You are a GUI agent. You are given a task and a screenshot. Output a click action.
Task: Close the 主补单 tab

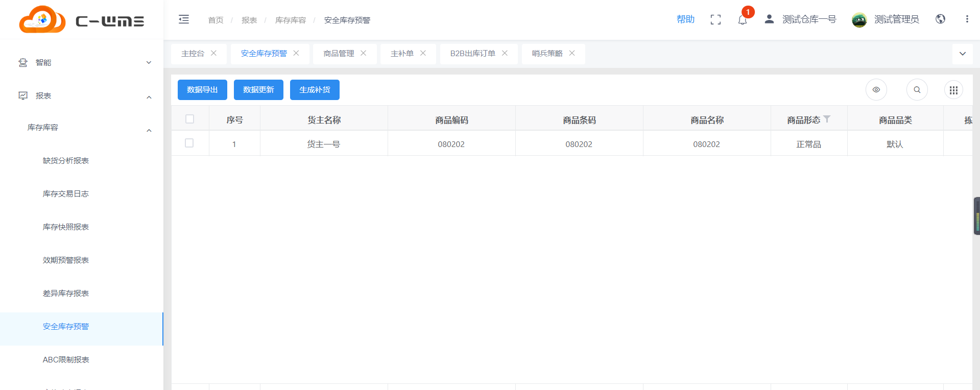[423, 53]
